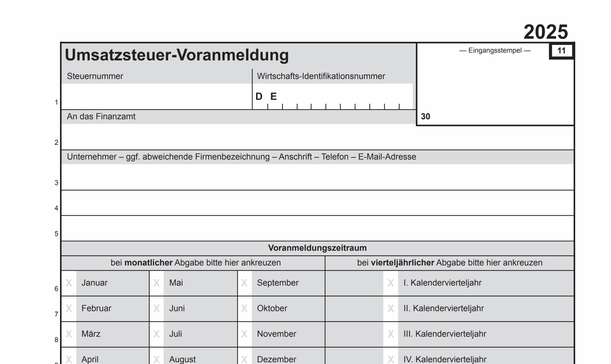Click the Steuernummer input field

(157, 96)
